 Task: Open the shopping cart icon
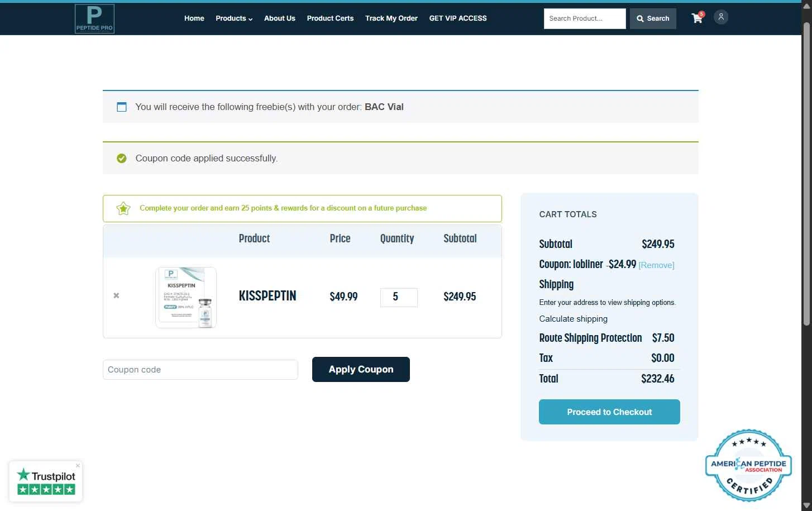pyautogui.click(x=697, y=18)
